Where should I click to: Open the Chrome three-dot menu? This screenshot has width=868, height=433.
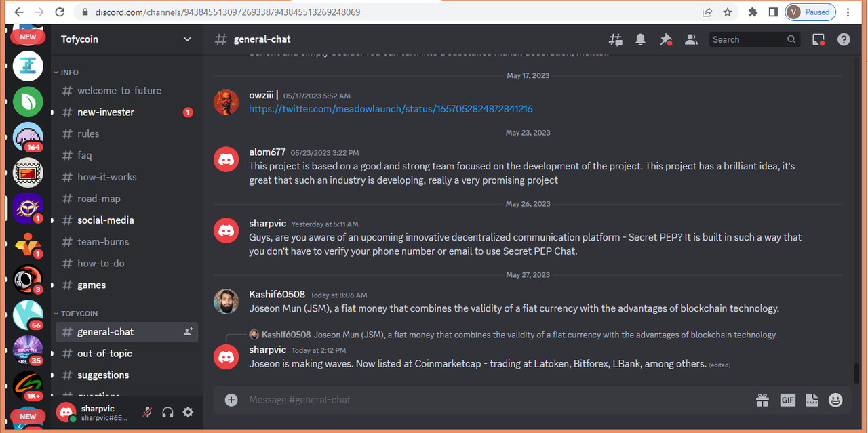tap(848, 12)
